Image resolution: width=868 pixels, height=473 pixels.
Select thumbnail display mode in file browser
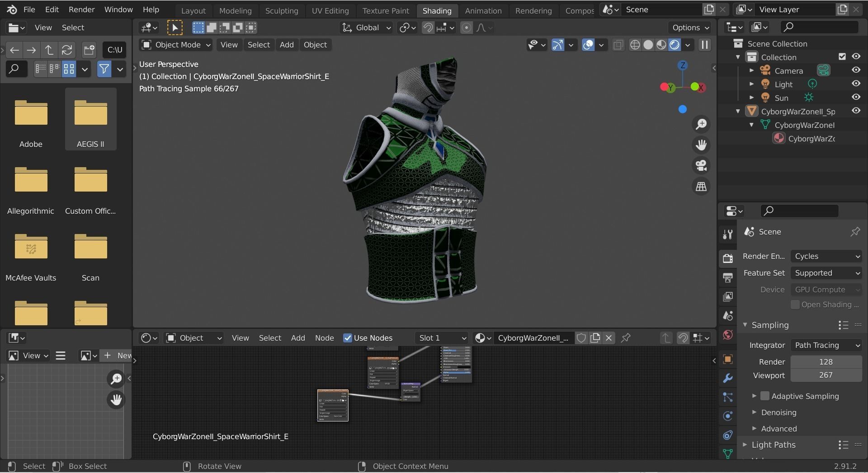pyautogui.click(x=69, y=69)
